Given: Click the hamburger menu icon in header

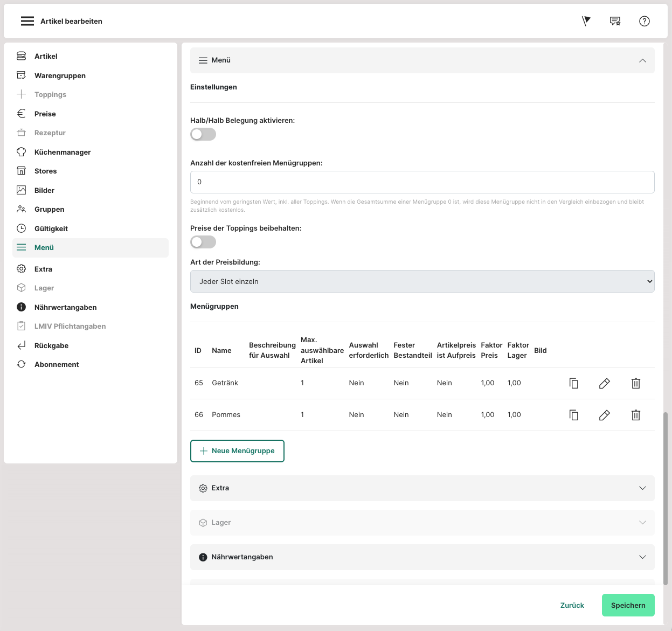Looking at the screenshot, I should click(27, 21).
